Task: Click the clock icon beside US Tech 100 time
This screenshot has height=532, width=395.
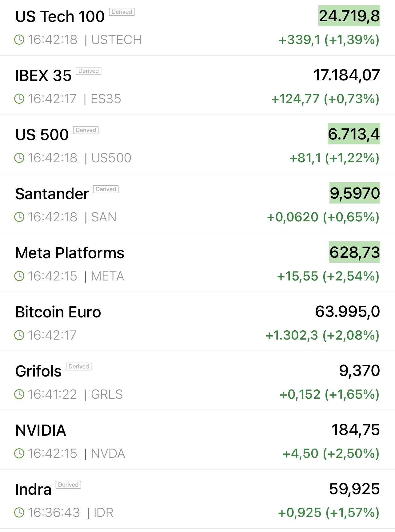Action: pyautogui.click(x=19, y=40)
